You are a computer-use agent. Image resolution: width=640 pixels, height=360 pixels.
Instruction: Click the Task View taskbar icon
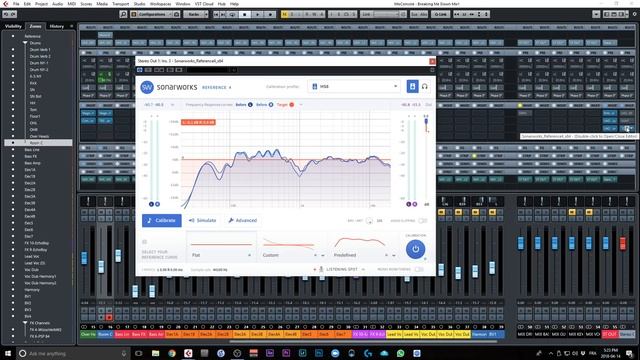pos(139,353)
